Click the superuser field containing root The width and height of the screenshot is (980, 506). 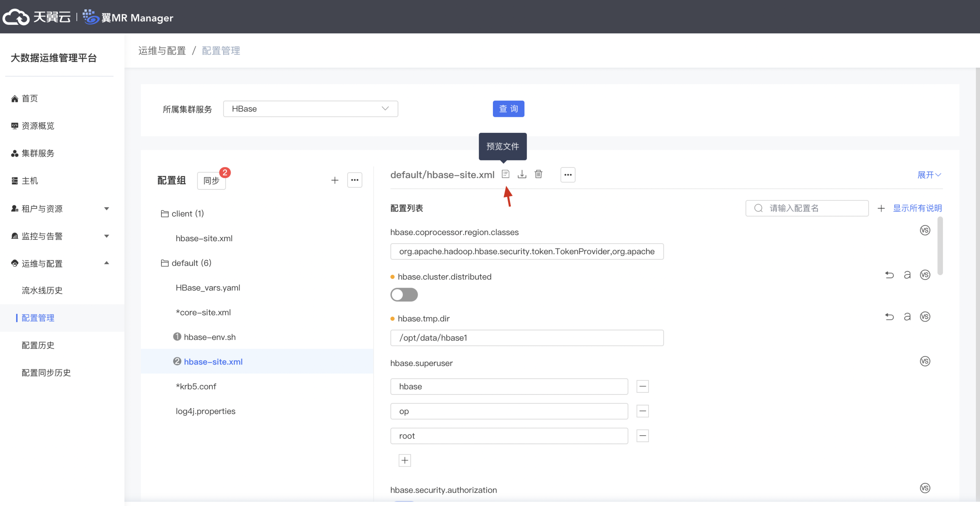click(x=509, y=436)
